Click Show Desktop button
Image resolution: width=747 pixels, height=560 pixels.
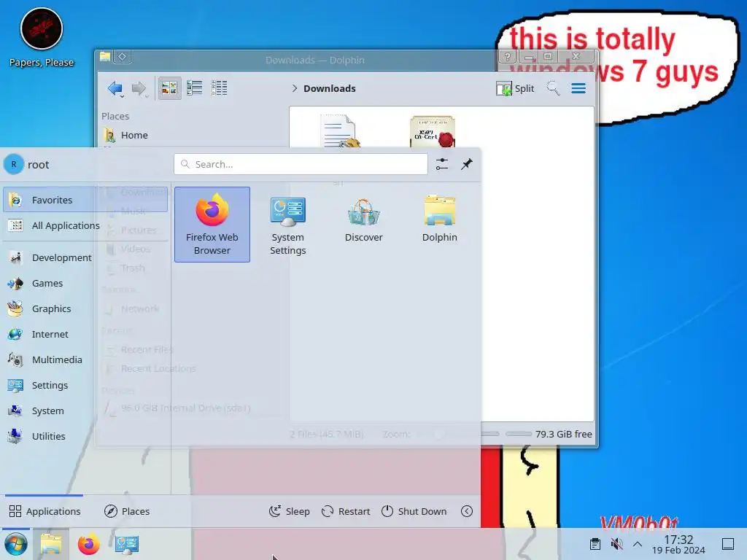(727, 544)
